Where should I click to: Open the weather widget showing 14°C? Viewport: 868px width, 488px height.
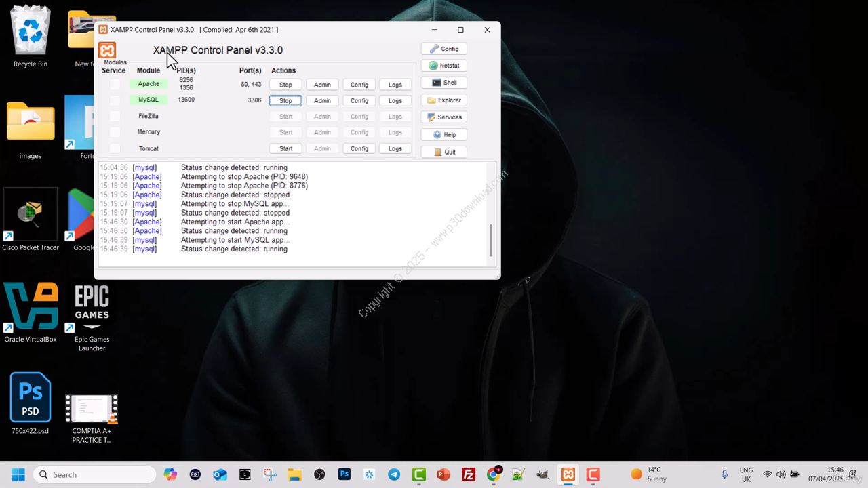pos(649,474)
